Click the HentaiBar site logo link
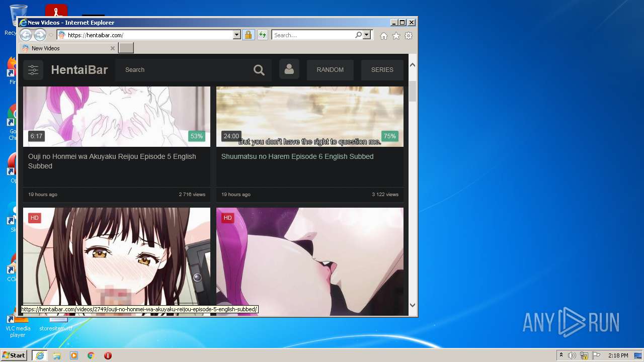The image size is (644, 362). click(x=79, y=70)
